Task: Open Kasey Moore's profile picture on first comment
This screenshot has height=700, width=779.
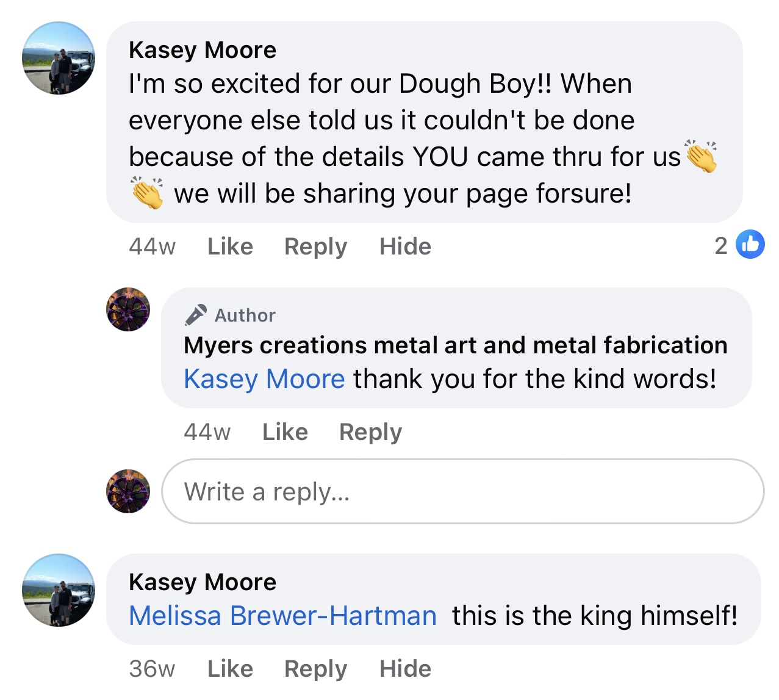Action: [59, 59]
